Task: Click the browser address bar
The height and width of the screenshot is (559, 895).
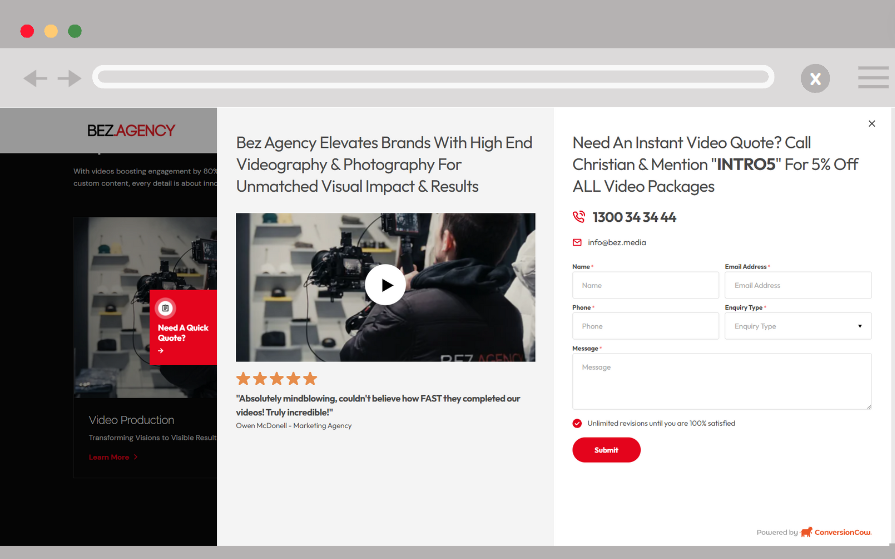Action: pyautogui.click(x=433, y=77)
